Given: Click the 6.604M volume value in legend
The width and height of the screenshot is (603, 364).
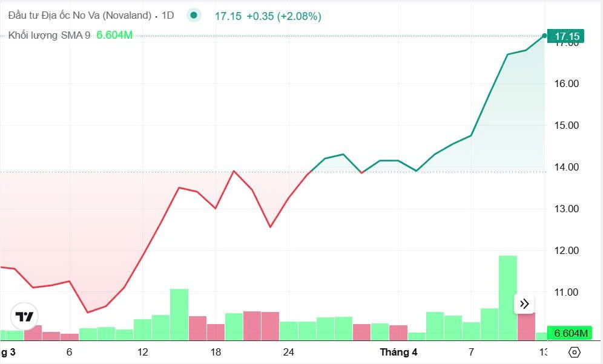Looking at the screenshot, I should pos(114,35).
